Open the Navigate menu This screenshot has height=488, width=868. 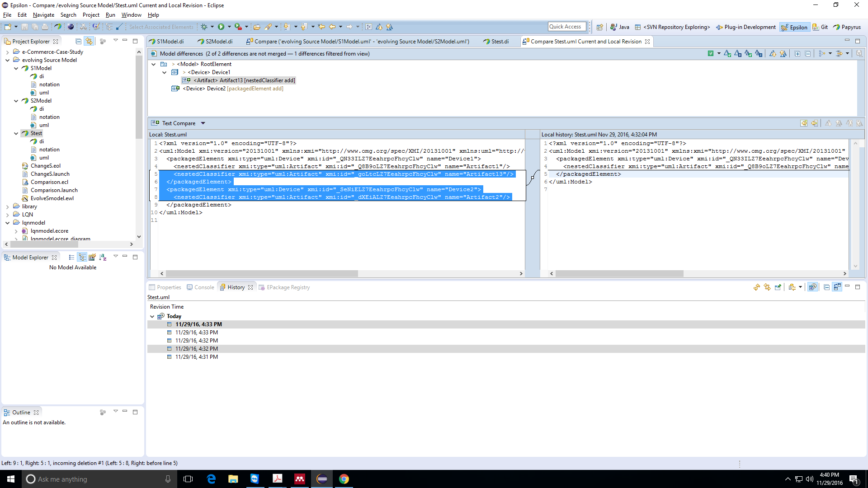pos(43,15)
